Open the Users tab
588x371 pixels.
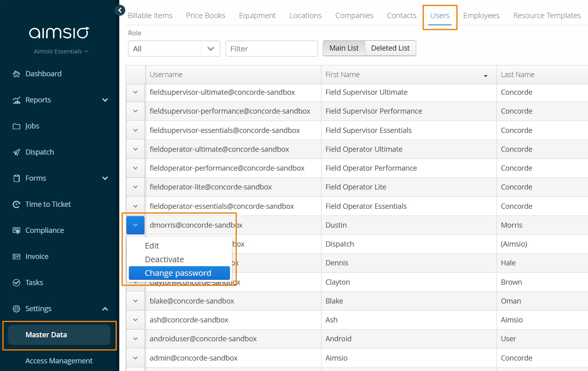440,15
